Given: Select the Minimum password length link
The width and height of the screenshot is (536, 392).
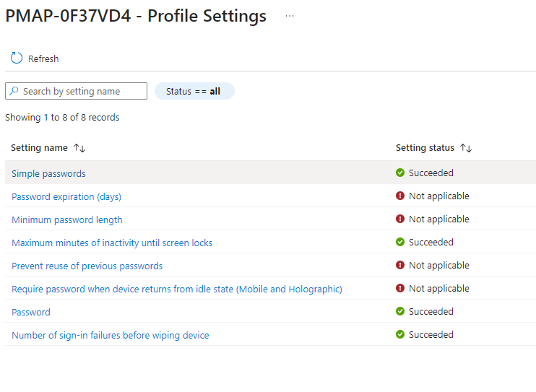Looking at the screenshot, I should pos(67,220).
